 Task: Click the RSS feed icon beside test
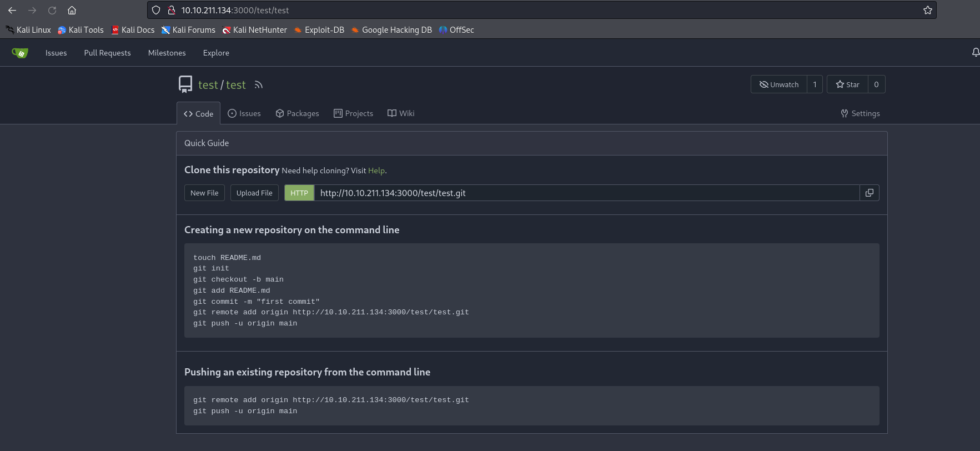click(x=258, y=85)
